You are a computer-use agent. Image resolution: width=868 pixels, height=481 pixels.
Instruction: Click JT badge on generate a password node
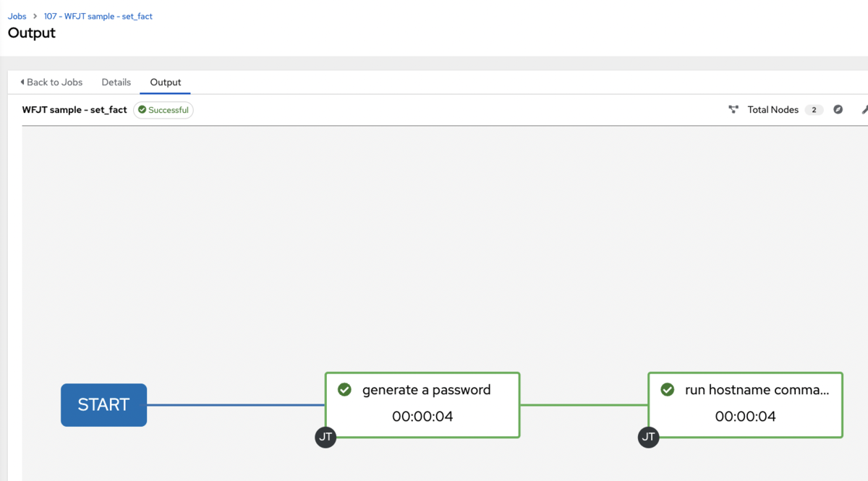pyautogui.click(x=325, y=437)
